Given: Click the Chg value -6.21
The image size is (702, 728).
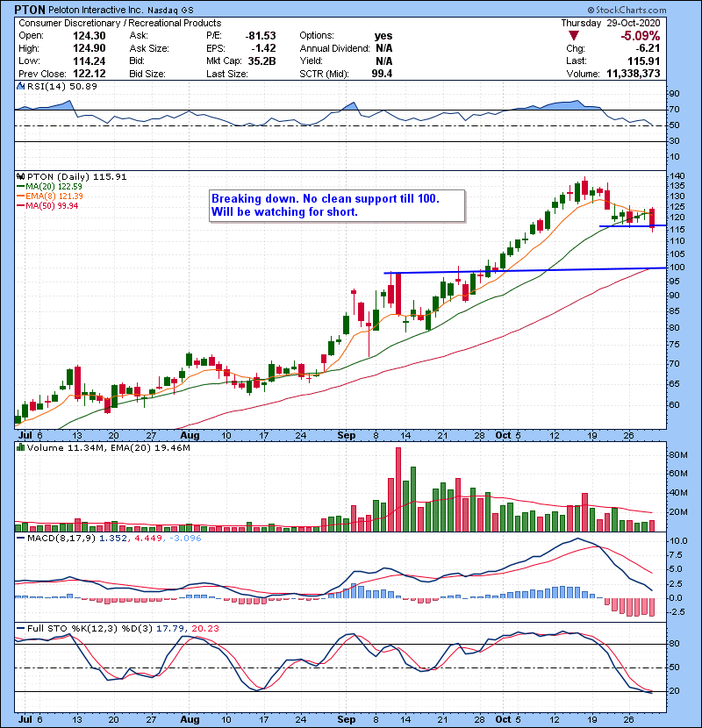Looking at the screenshot, I should (648, 48).
